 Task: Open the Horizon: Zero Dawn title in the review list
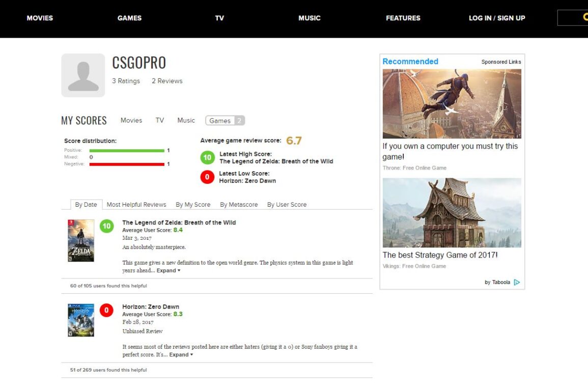tap(151, 306)
